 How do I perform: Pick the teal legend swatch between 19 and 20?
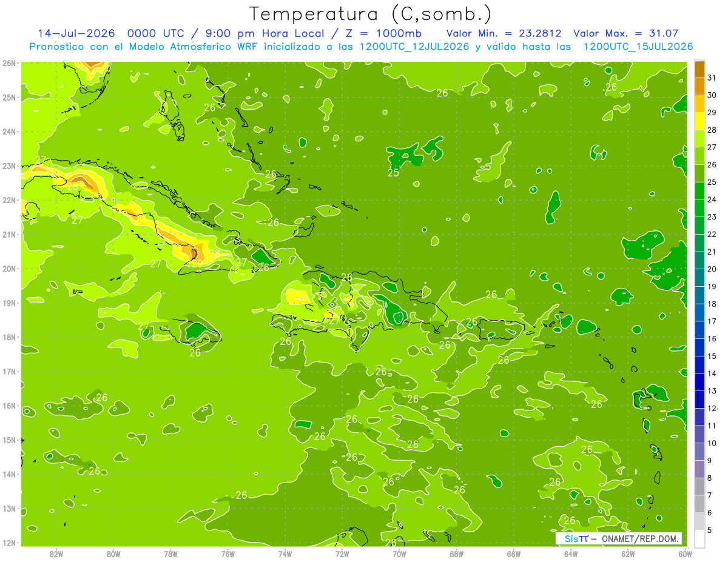point(699,278)
